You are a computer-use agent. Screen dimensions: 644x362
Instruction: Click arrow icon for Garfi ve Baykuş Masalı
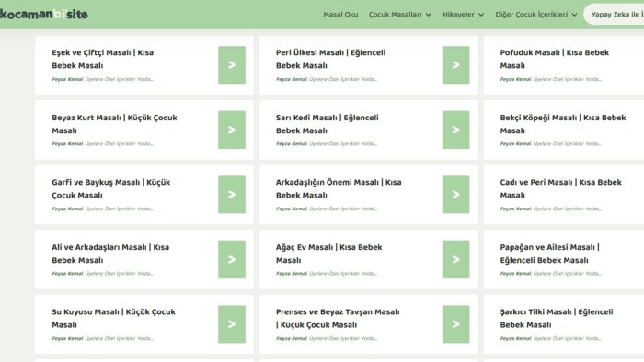(232, 195)
